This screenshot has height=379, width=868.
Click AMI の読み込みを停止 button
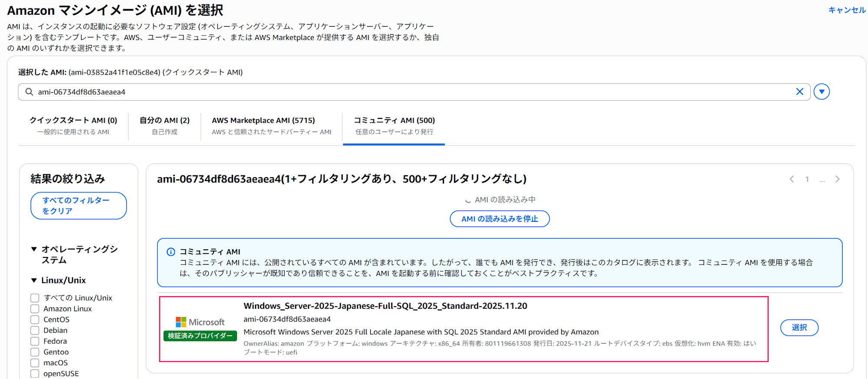click(x=500, y=219)
